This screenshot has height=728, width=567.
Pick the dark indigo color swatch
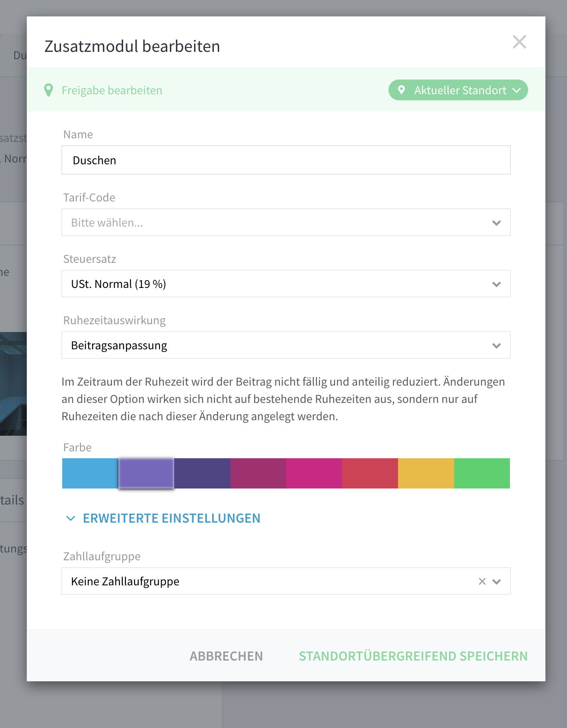click(202, 473)
